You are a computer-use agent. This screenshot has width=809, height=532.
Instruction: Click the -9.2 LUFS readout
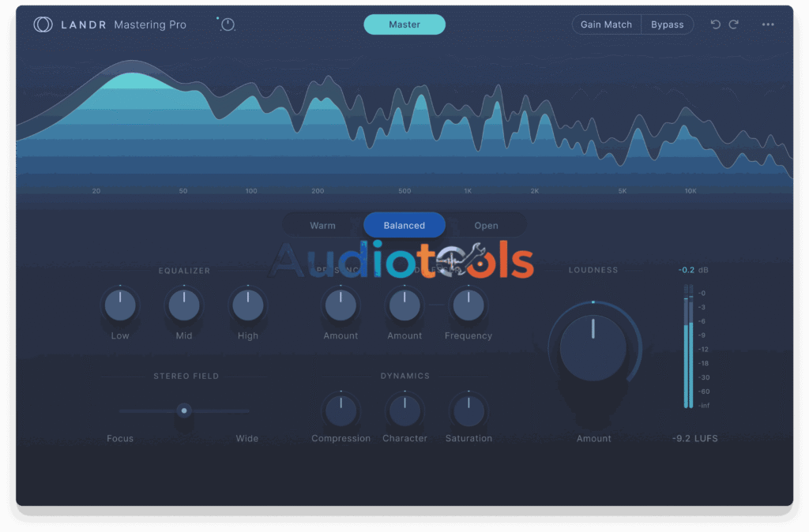pyautogui.click(x=695, y=438)
